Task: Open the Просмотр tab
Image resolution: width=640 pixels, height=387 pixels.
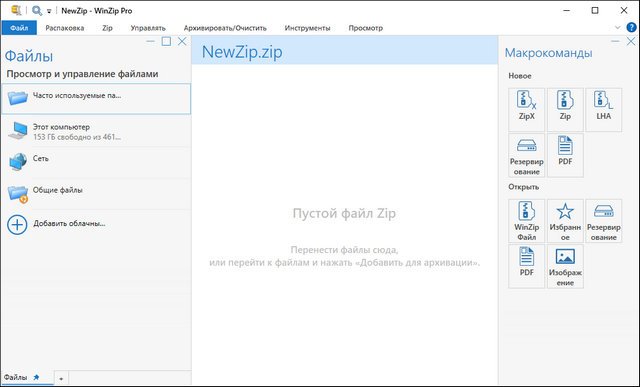Action: tap(365, 28)
